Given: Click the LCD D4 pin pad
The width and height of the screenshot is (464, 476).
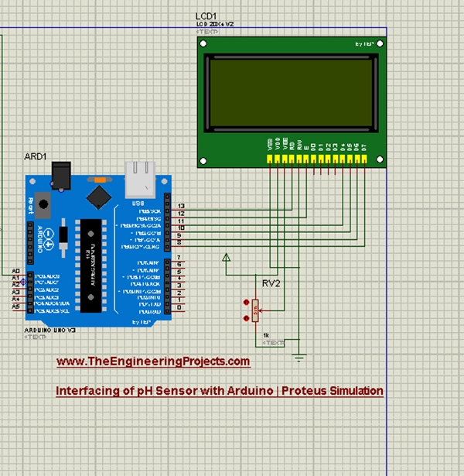Looking at the screenshot, I should [x=343, y=159].
